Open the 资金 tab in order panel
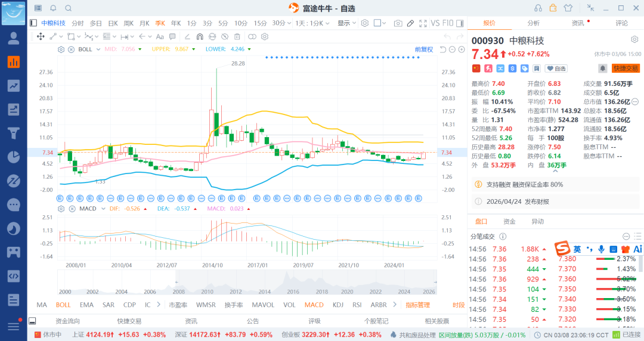 509,221
